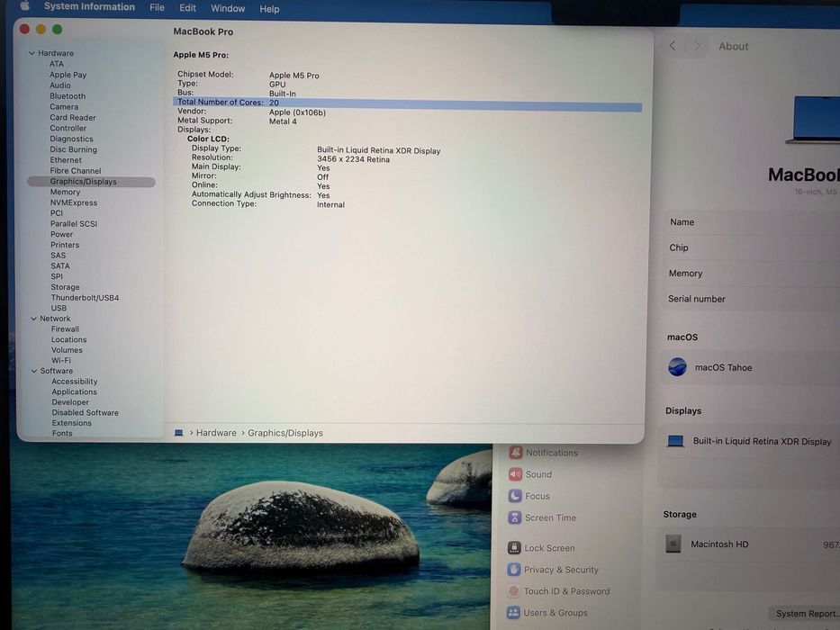Click the resolution value 3456 x 2234 Retina

pyautogui.click(x=353, y=159)
